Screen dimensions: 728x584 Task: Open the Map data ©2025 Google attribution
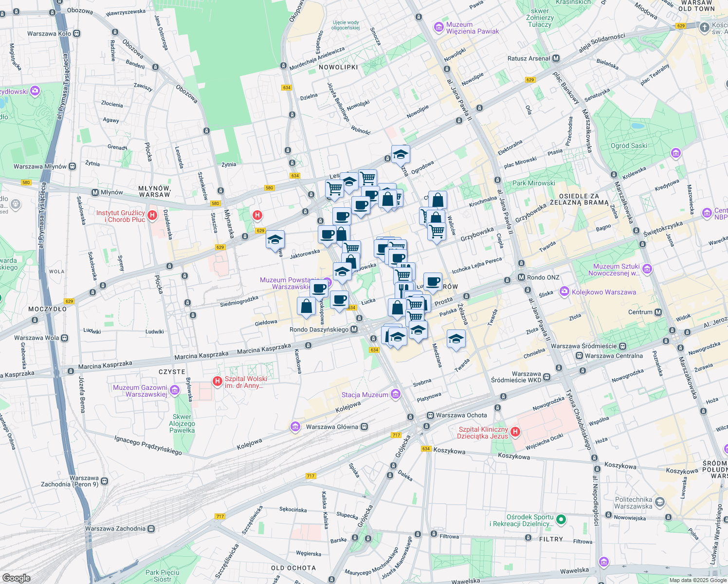tap(697, 580)
